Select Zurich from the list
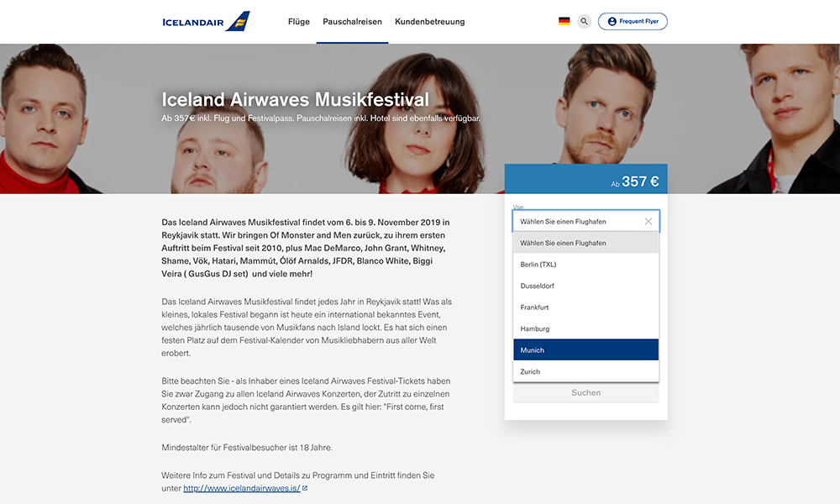The height and width of the screenshot is (504, 840). (x=586, y=371)
